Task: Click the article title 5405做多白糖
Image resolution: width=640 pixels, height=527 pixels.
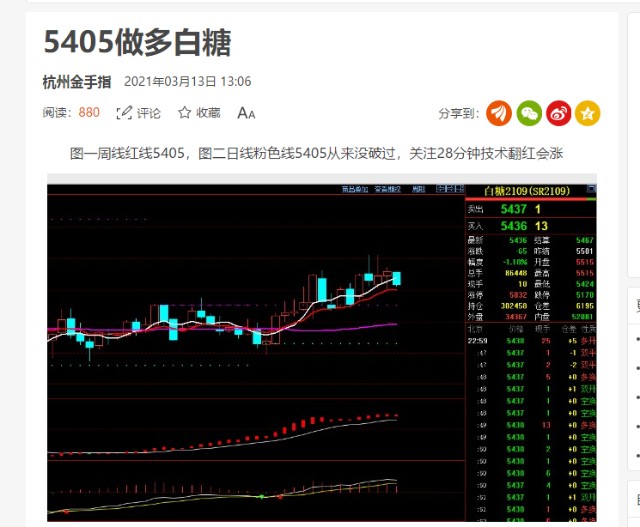Action: (x=137, y=42)
